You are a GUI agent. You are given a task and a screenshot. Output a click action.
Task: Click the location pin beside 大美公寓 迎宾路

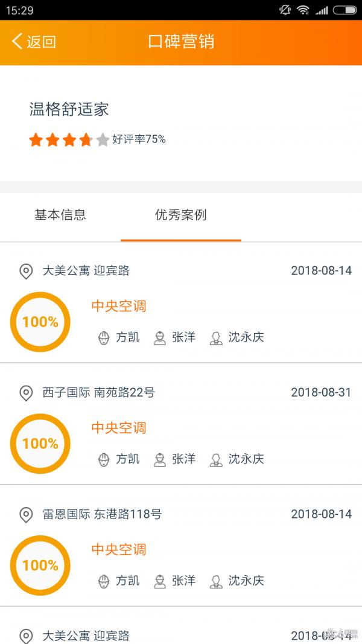click(x=26, y=271)
